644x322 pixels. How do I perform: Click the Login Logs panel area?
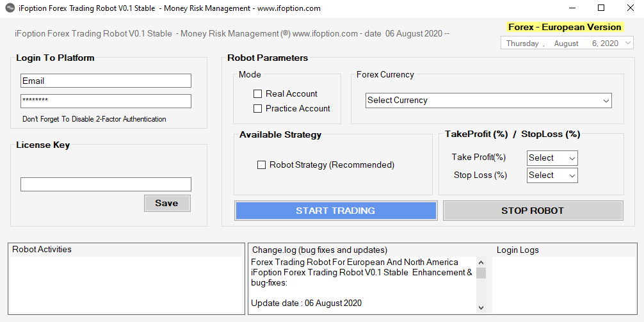pos(565,285)
